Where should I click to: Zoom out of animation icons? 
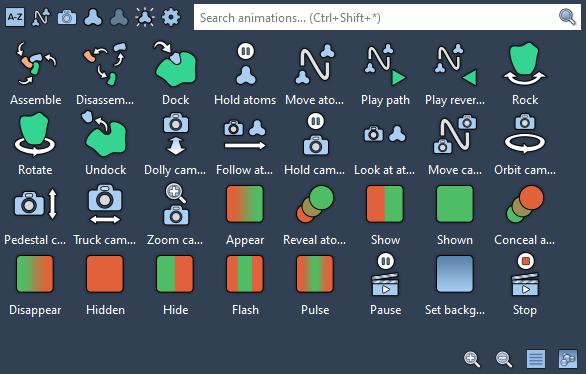tap(504, 359)
